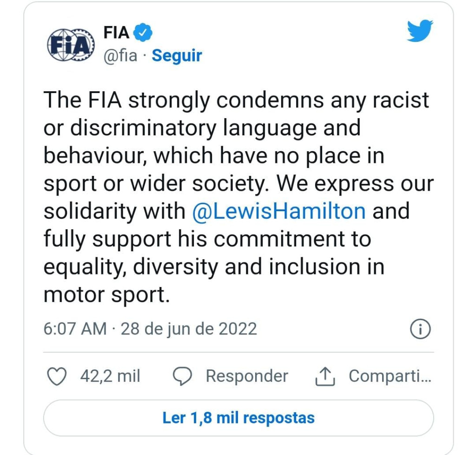This screenshot has height=455, width=476.
Task: Open the FIA profile logo avatar
Action: (71, 44)
